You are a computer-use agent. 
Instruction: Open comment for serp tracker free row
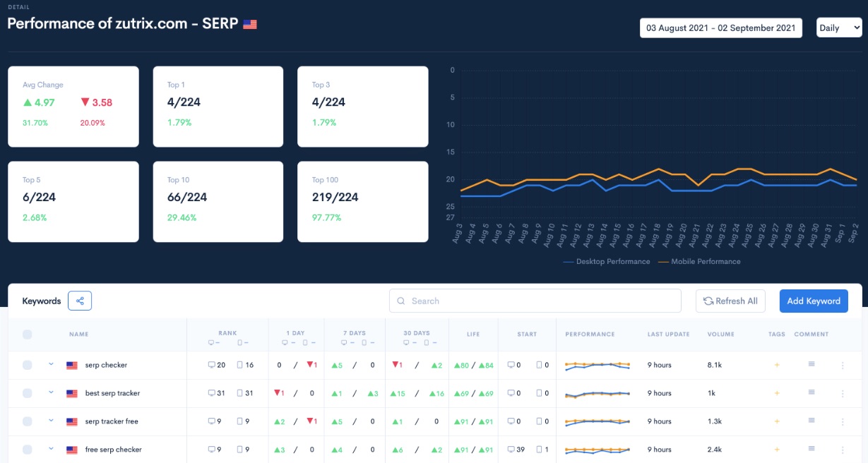coord(811,421)
